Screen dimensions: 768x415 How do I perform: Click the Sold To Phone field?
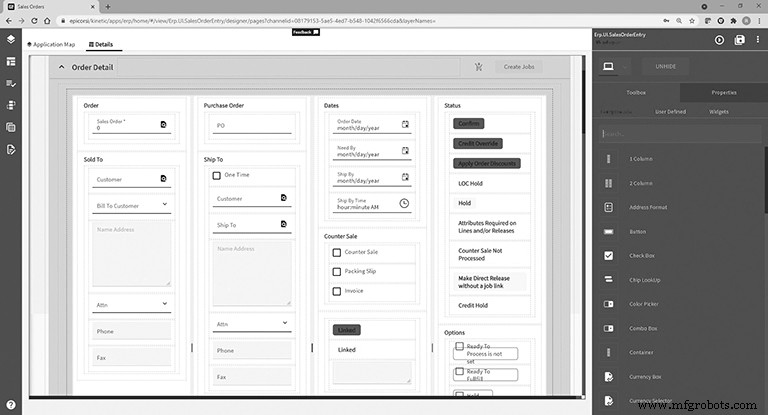coord(132,331)
